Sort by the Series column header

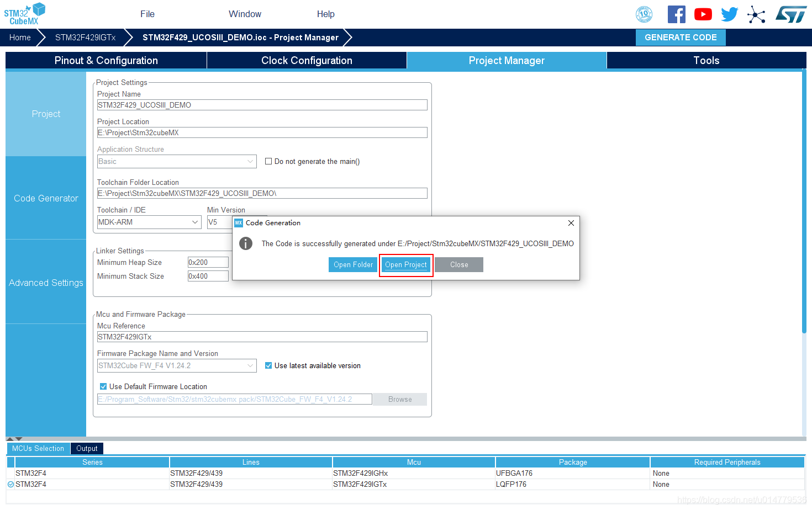[92, 463]
